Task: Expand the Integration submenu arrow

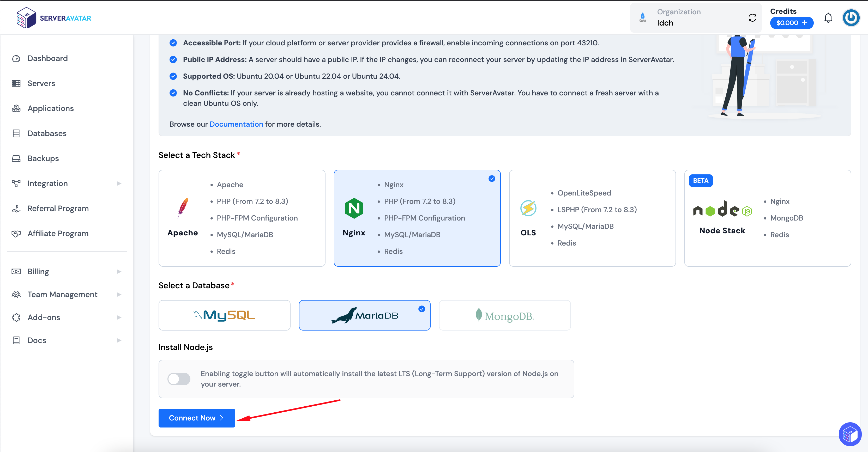Action: coord(119,184)
